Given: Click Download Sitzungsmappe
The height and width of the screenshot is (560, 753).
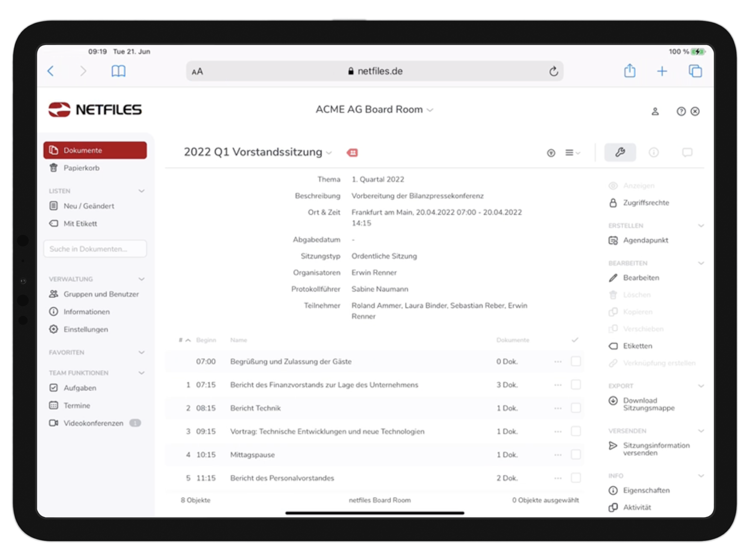Looking at the screenshot, I should coord(649,404).
